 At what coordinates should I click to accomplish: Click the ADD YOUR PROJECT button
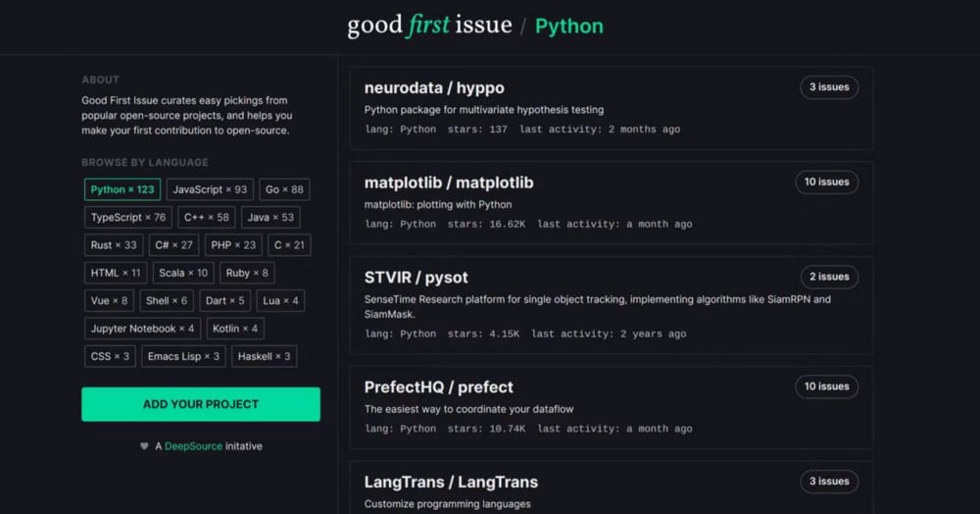[201, 404]
